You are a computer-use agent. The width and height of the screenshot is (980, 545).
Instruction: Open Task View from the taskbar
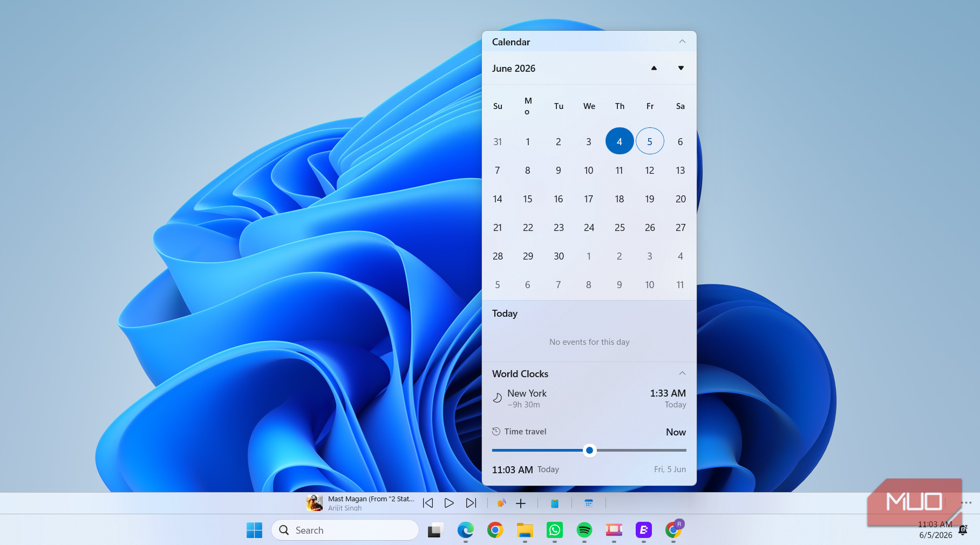[x=435, y=530]
